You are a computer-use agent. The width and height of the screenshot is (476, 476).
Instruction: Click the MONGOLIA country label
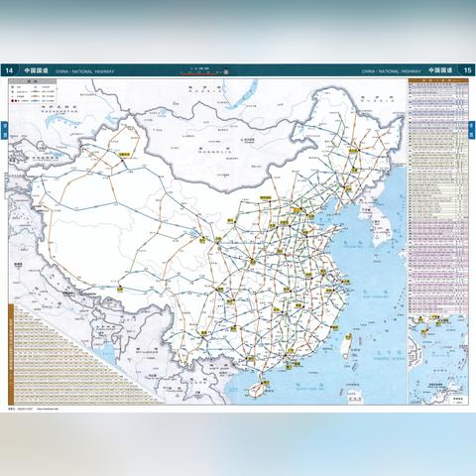click(214, 152)
